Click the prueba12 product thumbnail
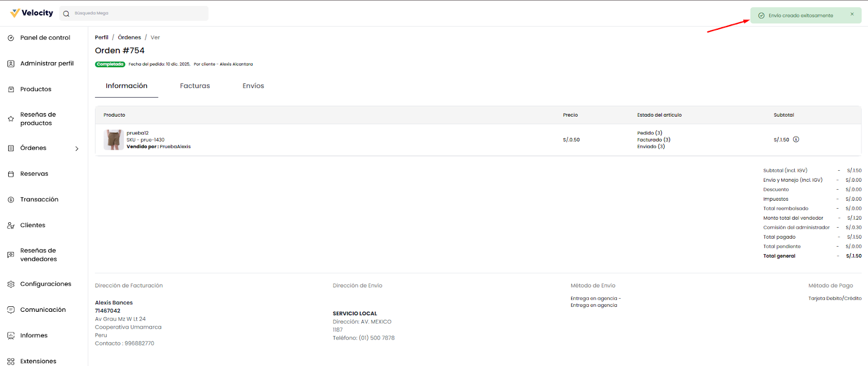 pos(113,139)
